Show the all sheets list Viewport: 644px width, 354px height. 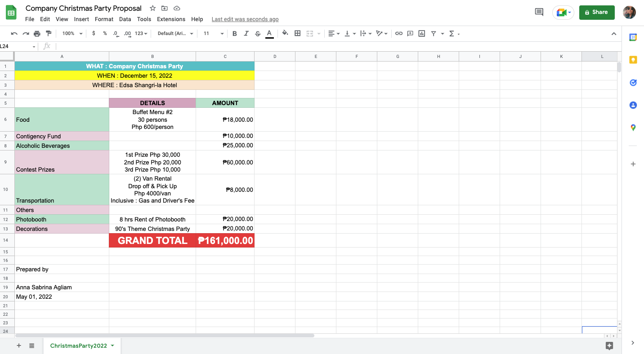32,345
